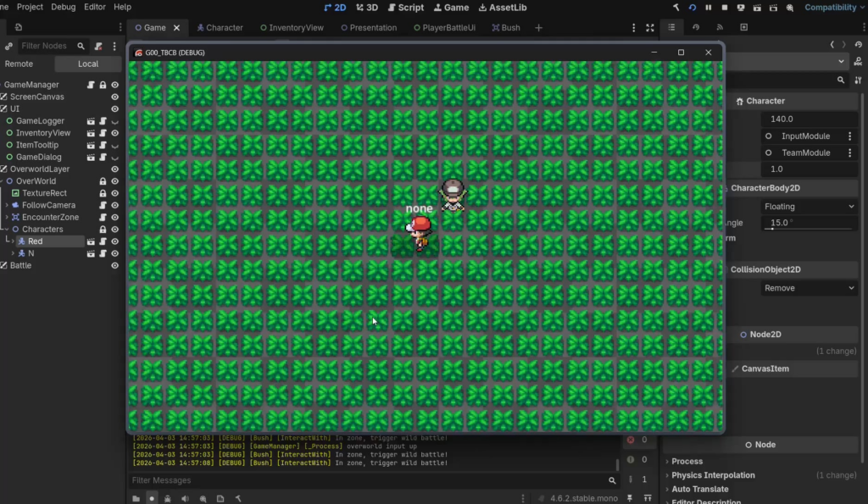Click the attach script icon in Scene dock
The width and height of the screenshot is (868, 504).
(x=98, y=46)
